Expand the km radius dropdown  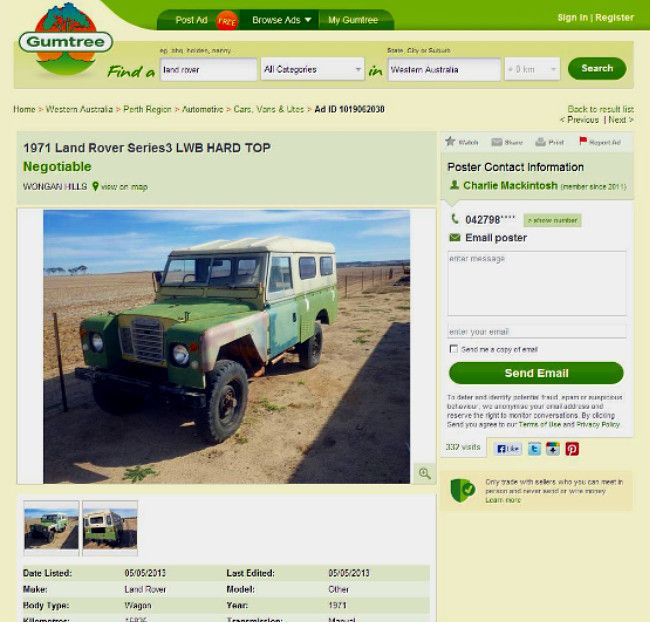point(532,69)
